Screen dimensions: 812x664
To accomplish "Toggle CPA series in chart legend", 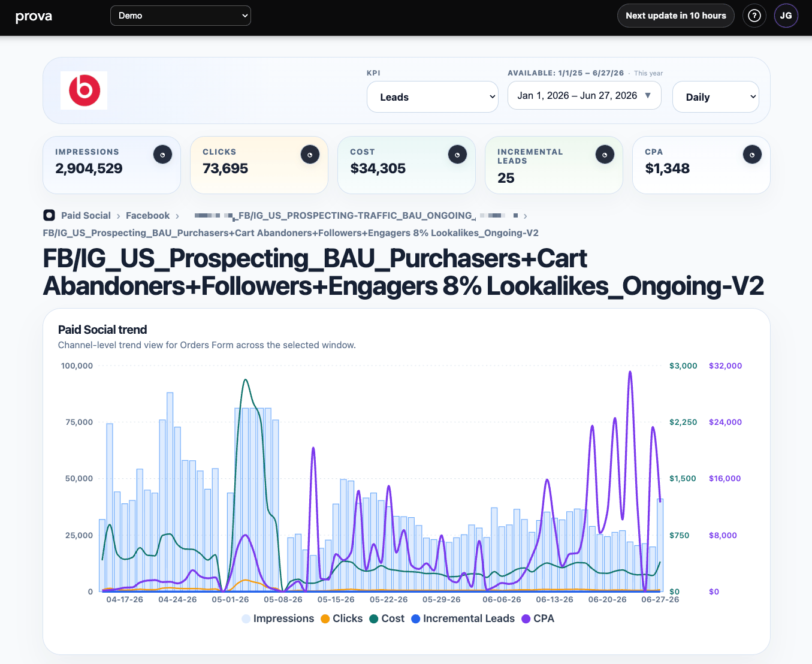I will pos(538,618).
